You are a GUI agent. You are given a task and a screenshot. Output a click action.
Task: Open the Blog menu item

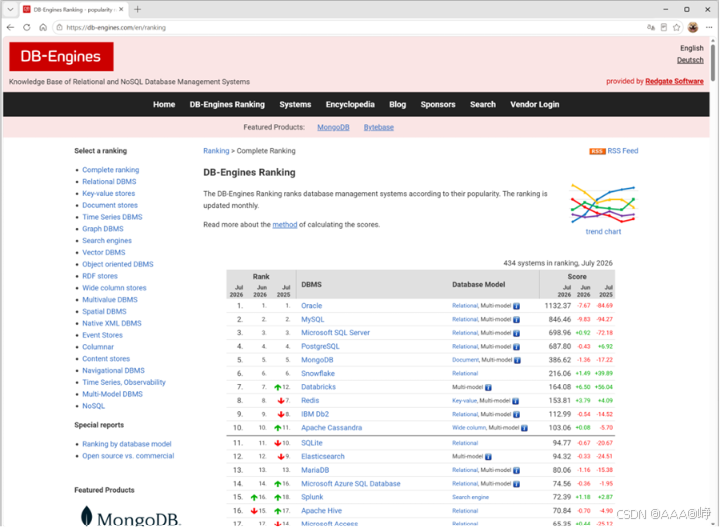pos(398,104)
